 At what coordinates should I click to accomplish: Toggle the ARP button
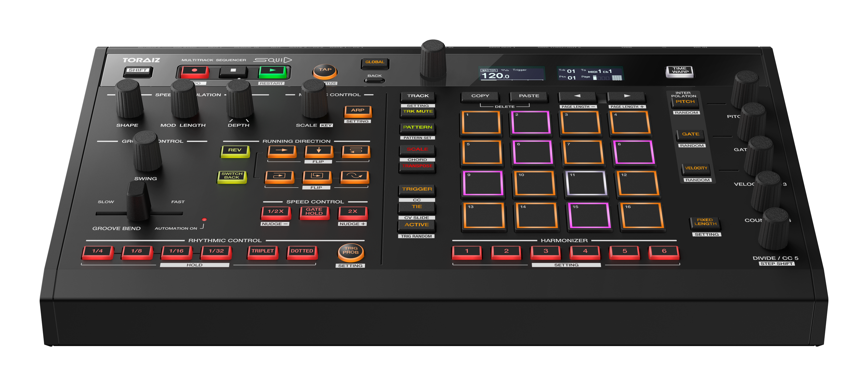(x=357, y=111)
